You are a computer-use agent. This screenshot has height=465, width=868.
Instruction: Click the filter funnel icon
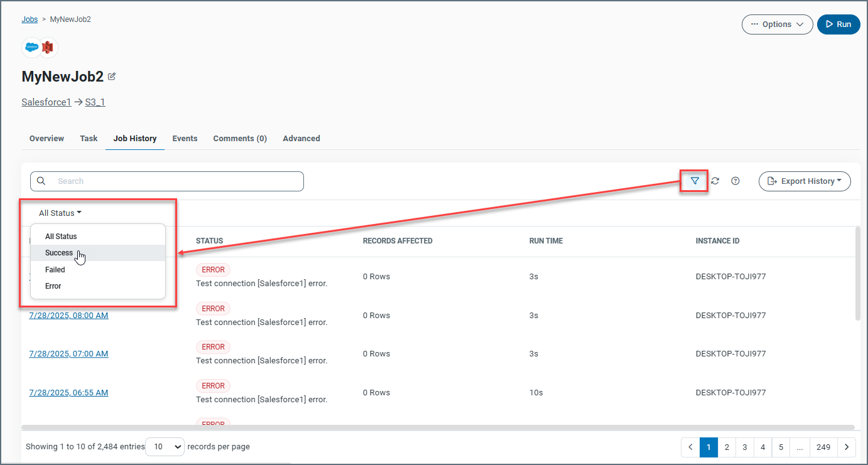695,181
